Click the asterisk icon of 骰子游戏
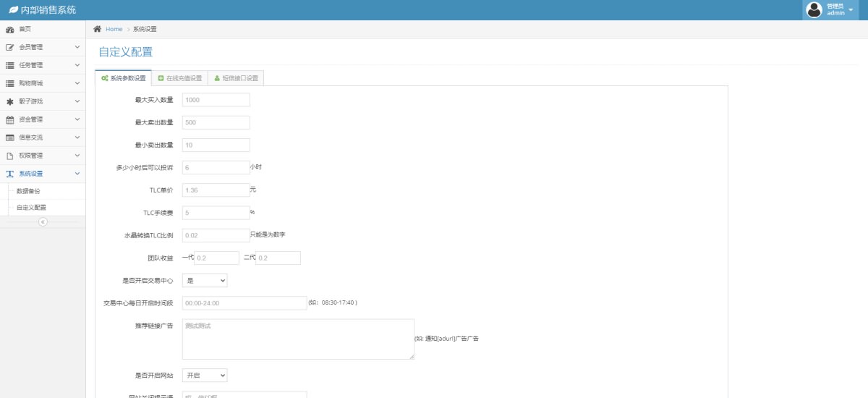The width and height of the screenshot is (868, 398). click(x=10, y=102)
